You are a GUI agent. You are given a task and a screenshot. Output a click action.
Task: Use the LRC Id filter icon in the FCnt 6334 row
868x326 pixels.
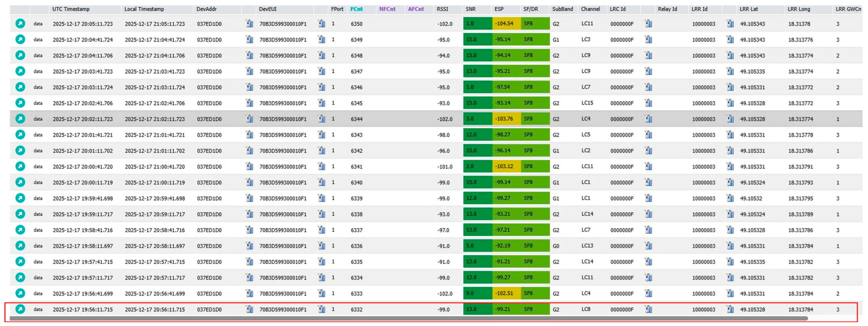tap(648, 278)
